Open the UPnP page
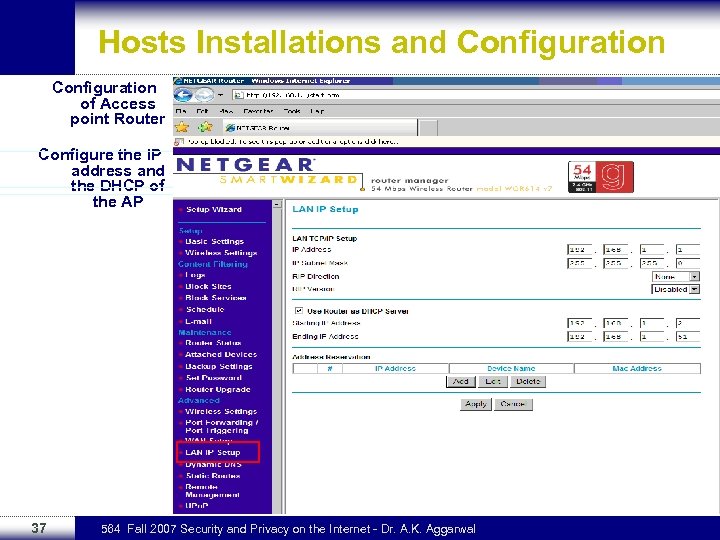This screenshot has height=540, width=720. coord(197,506)
